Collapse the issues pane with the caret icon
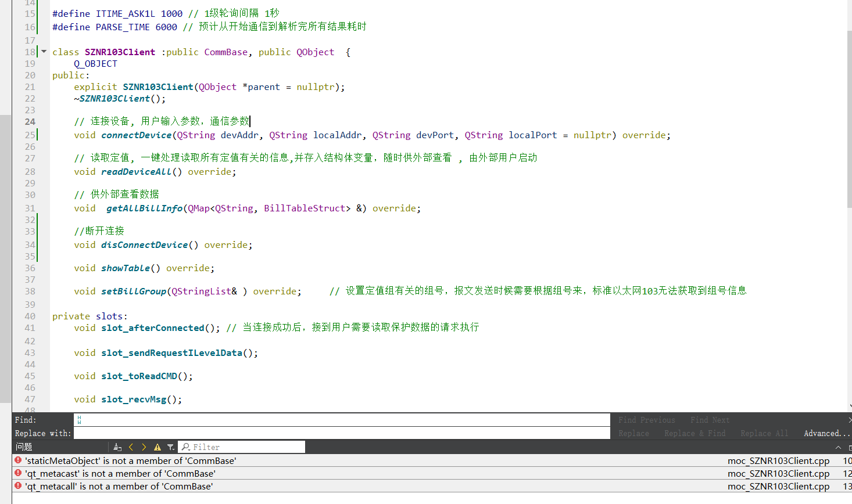The image size is (852, 504). click(x=838, y=447)
